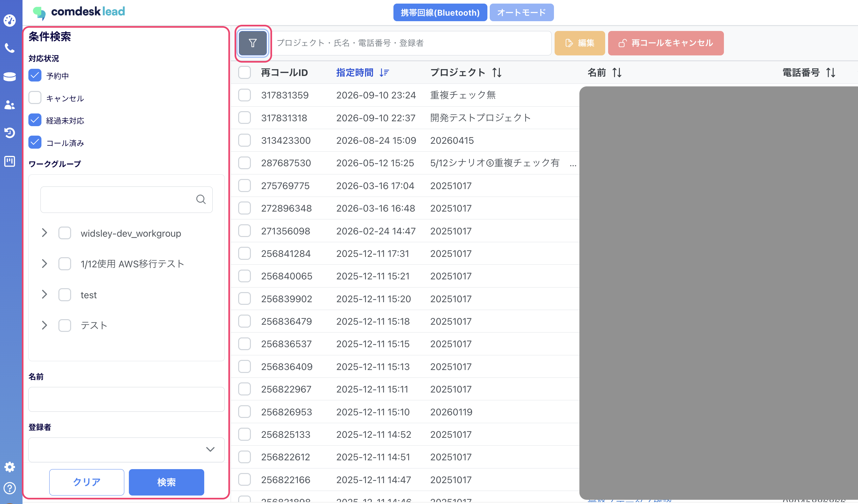This screenshot has width=858, height=504.
Task: Open the 登録者 dropdown
Action: point(126,450)
